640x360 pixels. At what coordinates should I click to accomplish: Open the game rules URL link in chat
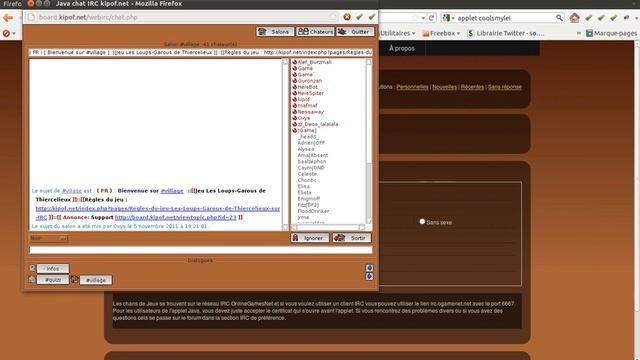click(x=158, y=209)
